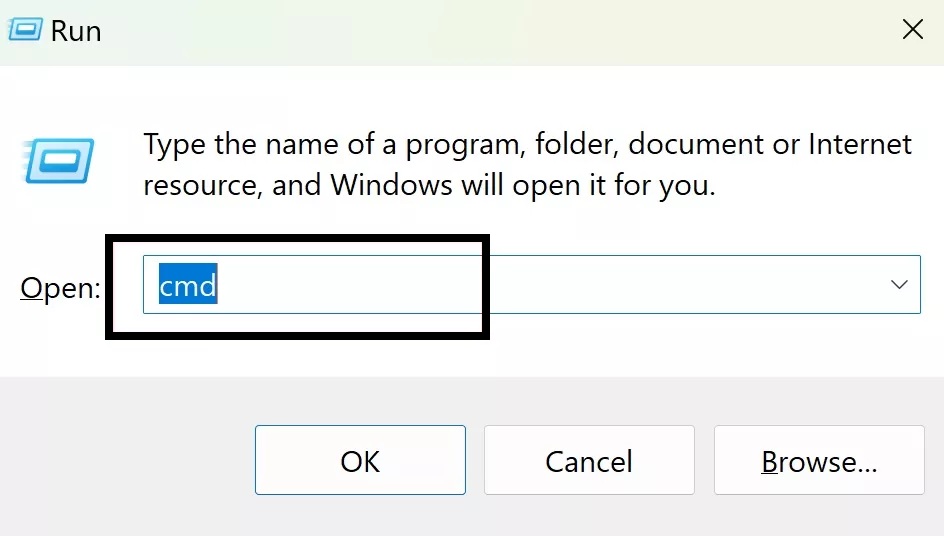The image size is (944, 536).
Task: Click the gray footer area left of OK
Action: (x=126, y=458)
